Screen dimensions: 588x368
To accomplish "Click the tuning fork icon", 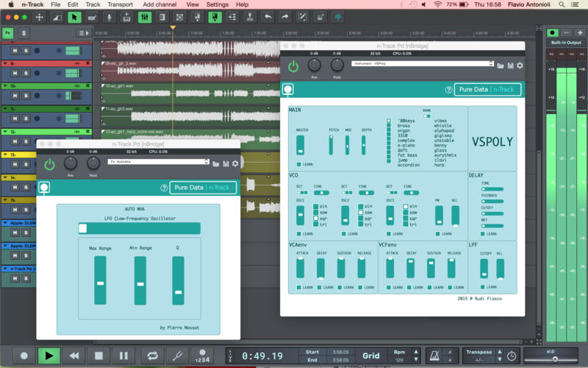I will click(178, 355).
